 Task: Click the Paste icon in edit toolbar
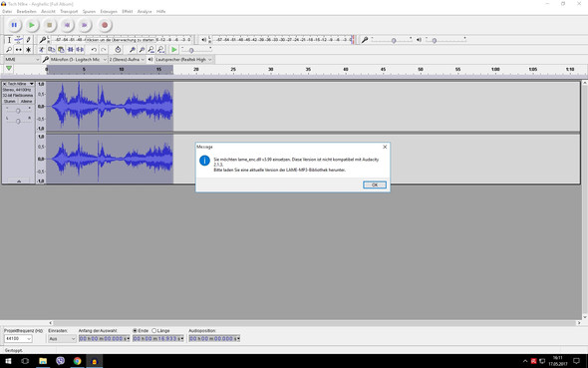61,50
